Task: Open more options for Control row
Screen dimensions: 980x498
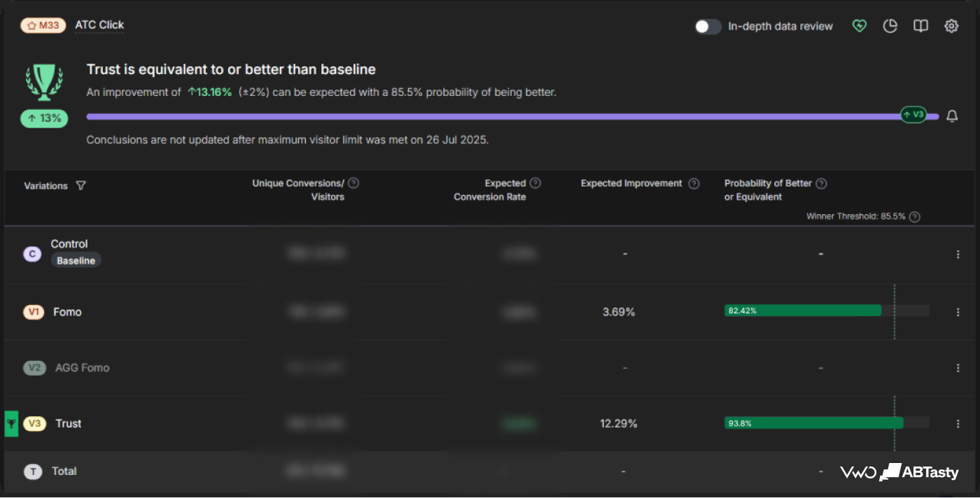Action: [x=958, y=255]
